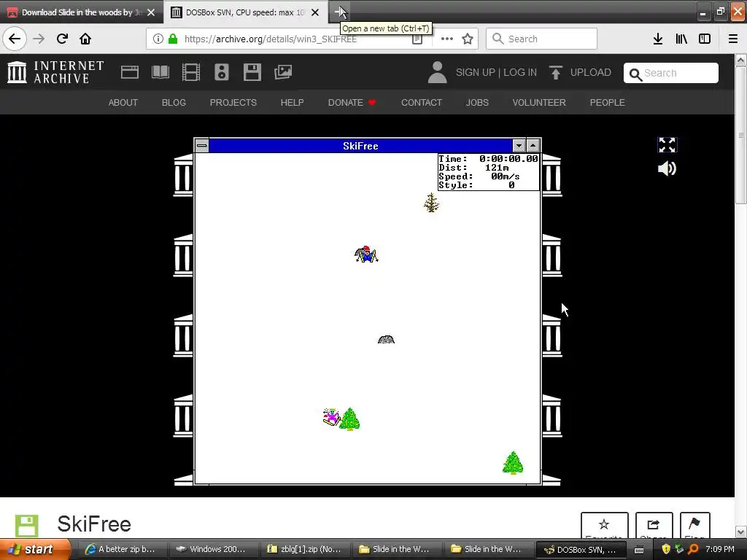747x560 pixels.
Task: Enter fullscreen mode for the emulator
Action: 667,145
